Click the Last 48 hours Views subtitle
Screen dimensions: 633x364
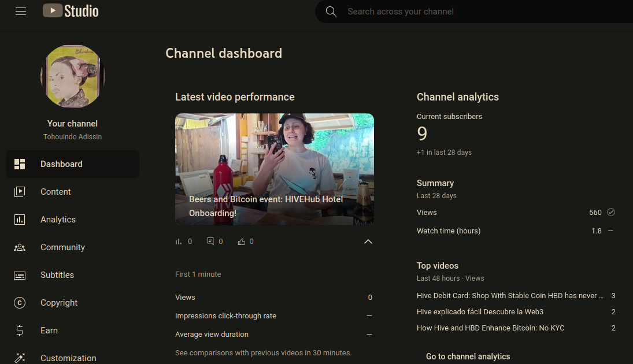coord(450,278)
